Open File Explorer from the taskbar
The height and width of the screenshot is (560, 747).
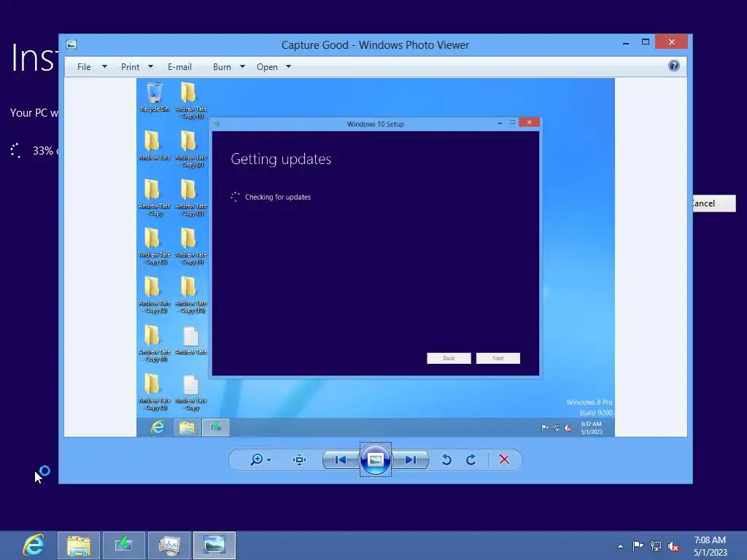click(x=79, y=545)
